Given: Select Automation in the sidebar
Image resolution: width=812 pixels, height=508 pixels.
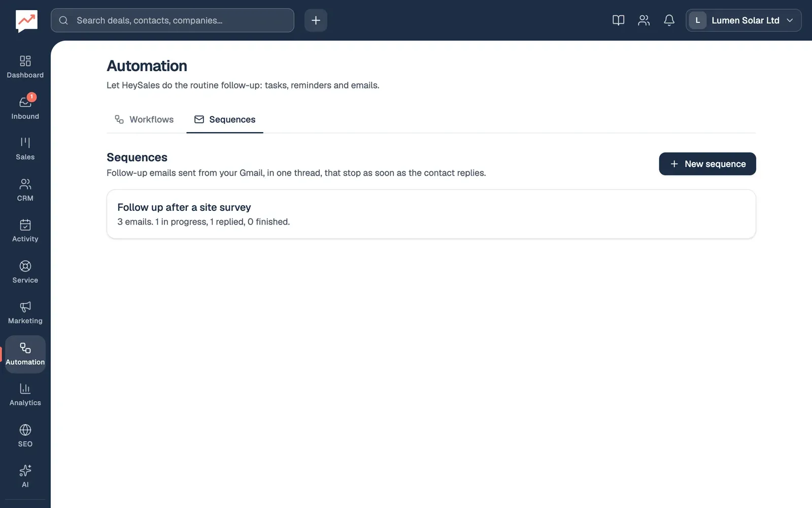Looking at the screenshot, I should coord(25,354).
